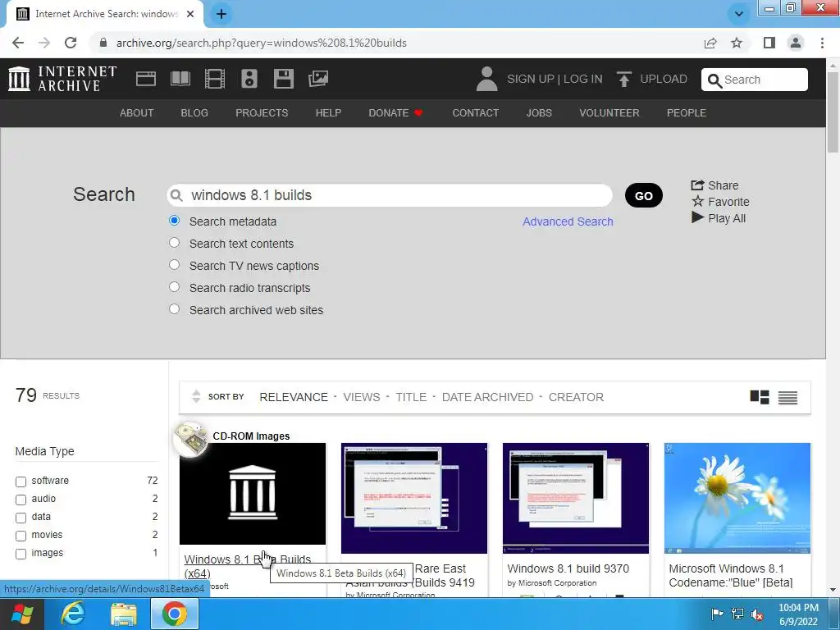The width and height of the screenshot is (840, 630).
Task: Open the Windows Start button
Action: [x=22, y=614]
